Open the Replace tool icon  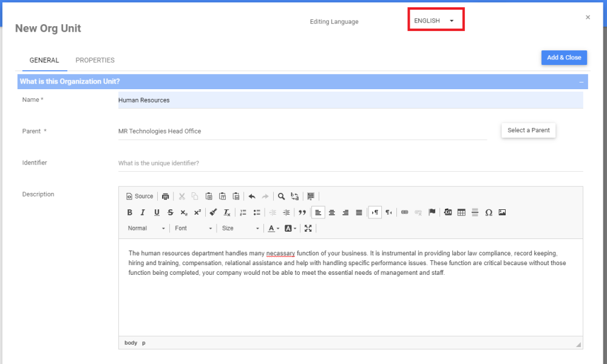[294, 196]
